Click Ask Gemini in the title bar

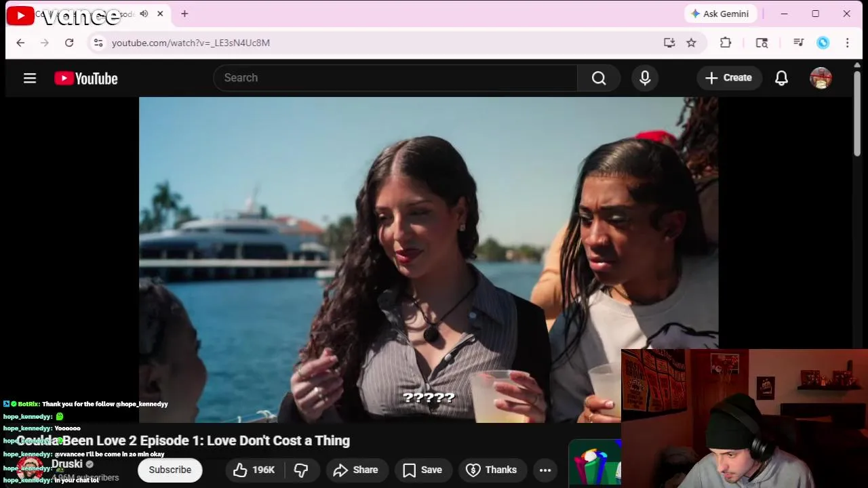(x=720, y=14)
